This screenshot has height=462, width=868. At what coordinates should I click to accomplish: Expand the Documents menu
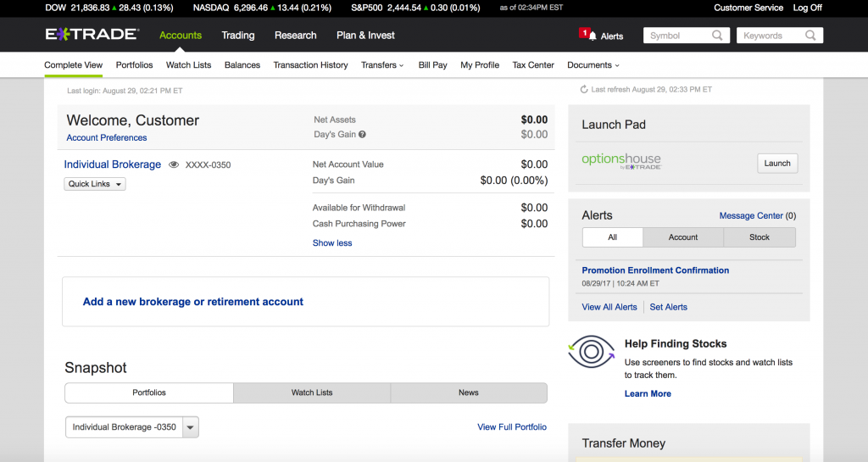pos(593,64)
